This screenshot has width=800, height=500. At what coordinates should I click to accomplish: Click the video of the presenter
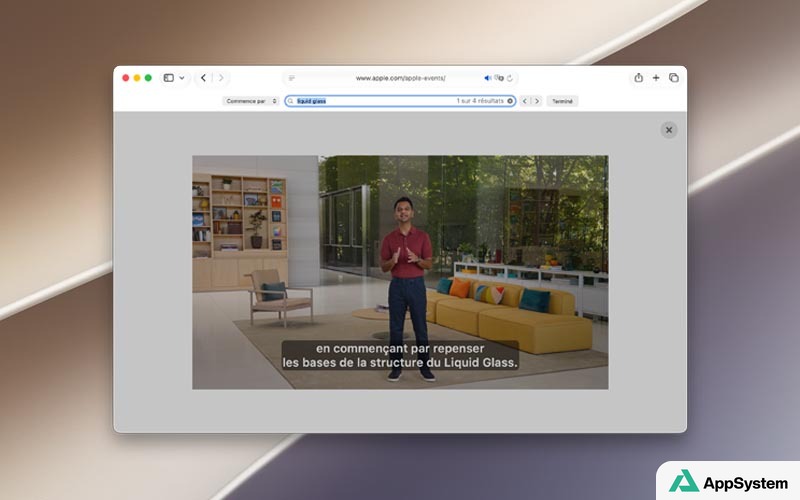[x=400, y=272]
